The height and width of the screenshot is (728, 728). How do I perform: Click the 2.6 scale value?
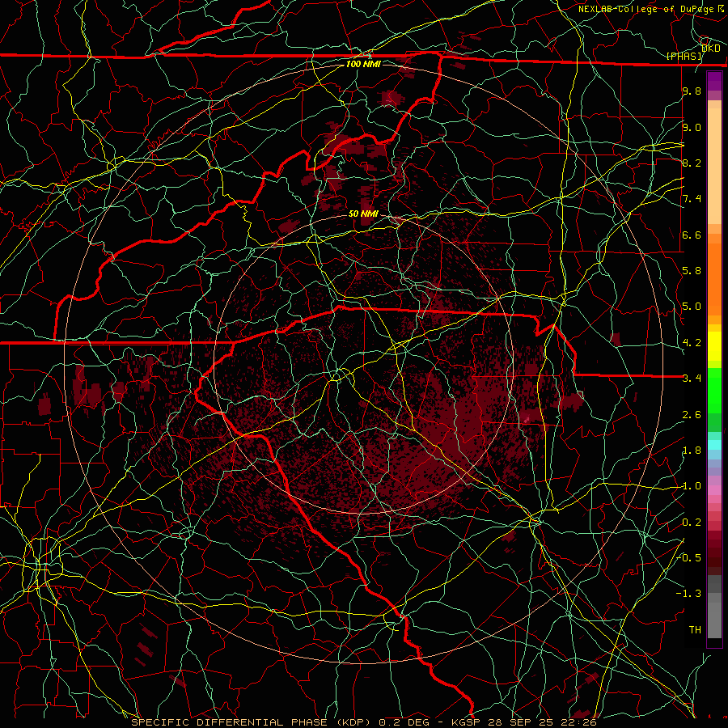(692, 415)
